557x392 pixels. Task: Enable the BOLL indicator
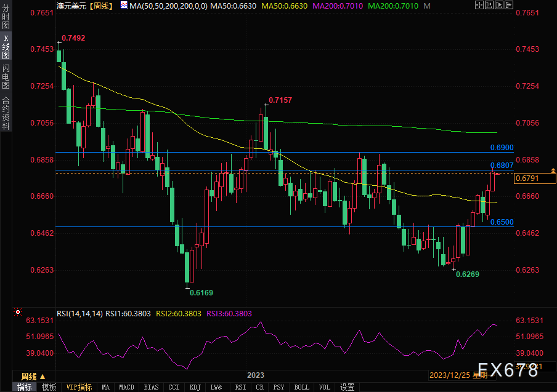[x=301, y=387]
